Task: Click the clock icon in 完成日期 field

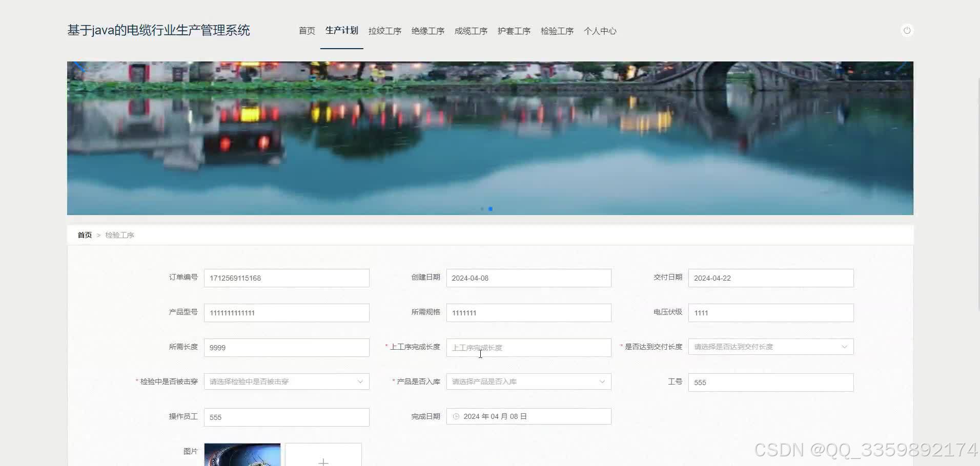Action: (x=456, y=416)
